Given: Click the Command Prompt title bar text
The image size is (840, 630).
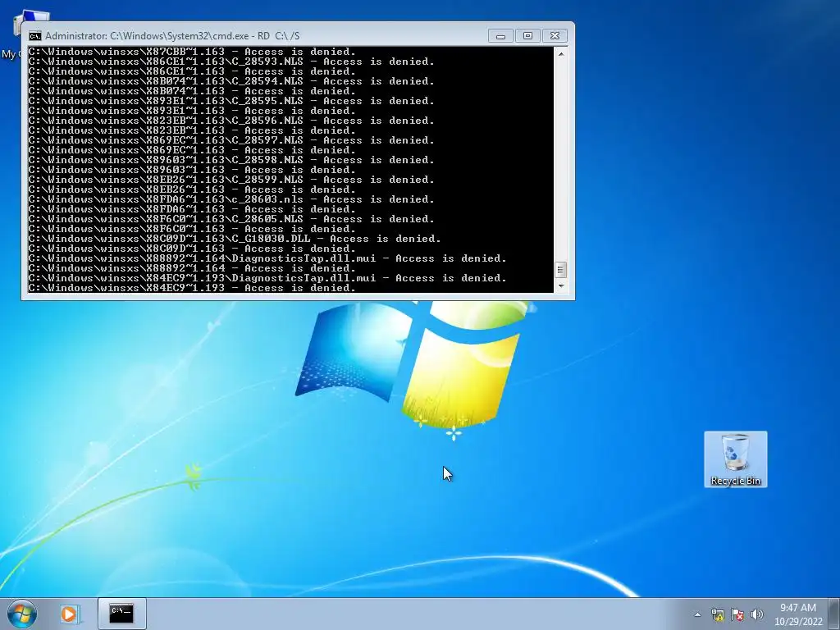Looking at the screenshot, I should coord(172,36).
